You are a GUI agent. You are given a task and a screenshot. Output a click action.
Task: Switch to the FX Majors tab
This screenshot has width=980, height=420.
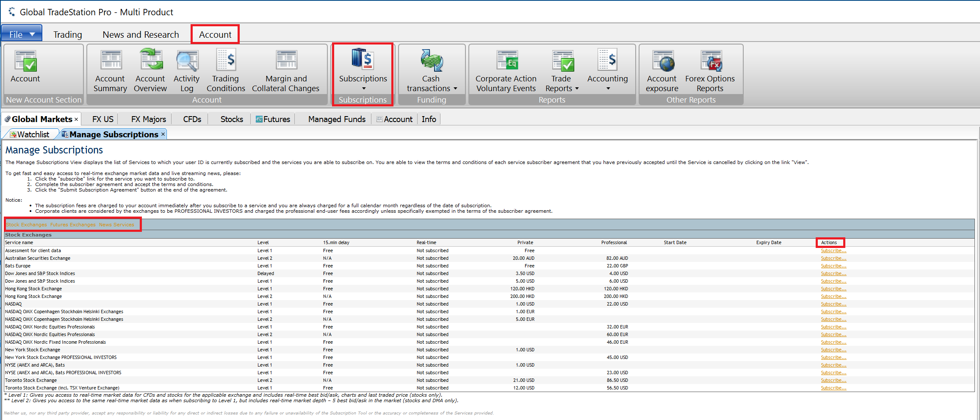pos(149,119)
